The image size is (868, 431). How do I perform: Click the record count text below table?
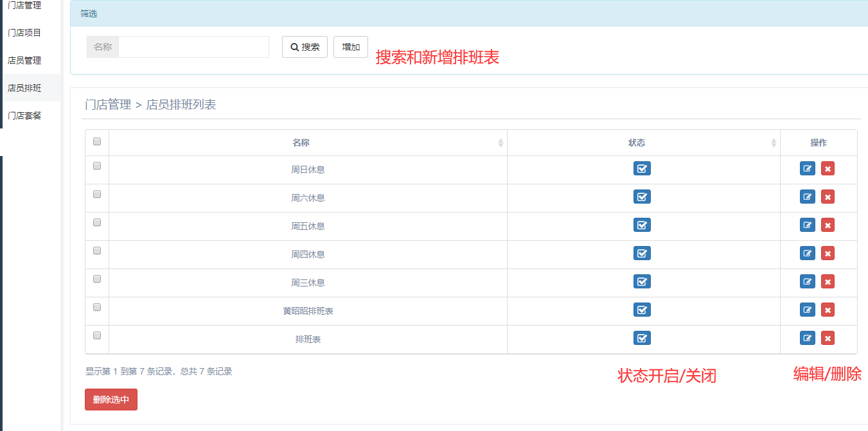(159, 371)
